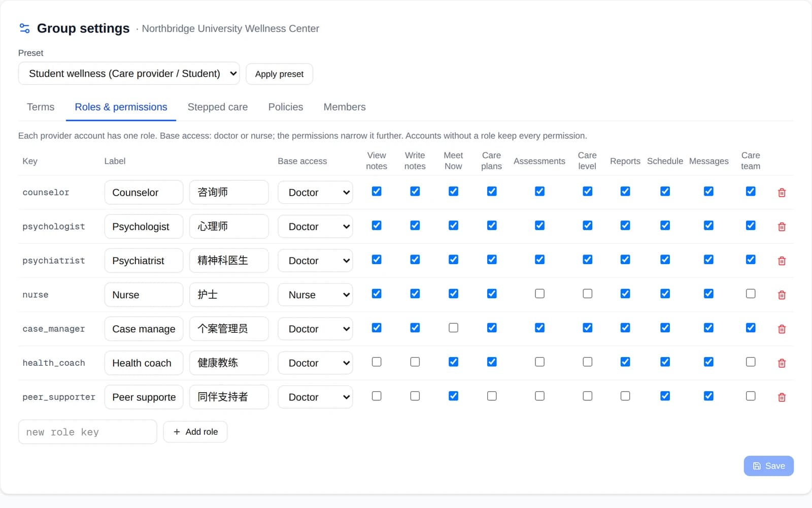
Task: Edit the 个案管理员 label field
Action: (x=229, y=329)
